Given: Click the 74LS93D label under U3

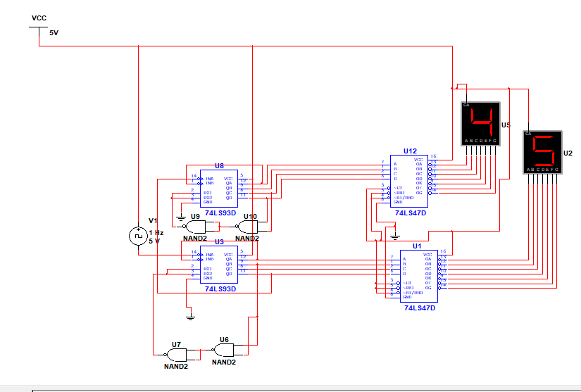Looking at the screenshot, I should (x=220, y=289).
